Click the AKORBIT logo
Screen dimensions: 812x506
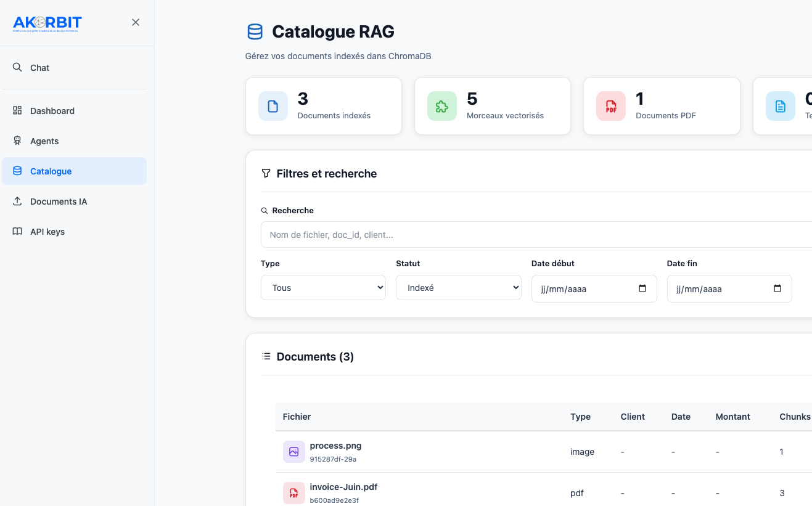(x=47, y=23)
